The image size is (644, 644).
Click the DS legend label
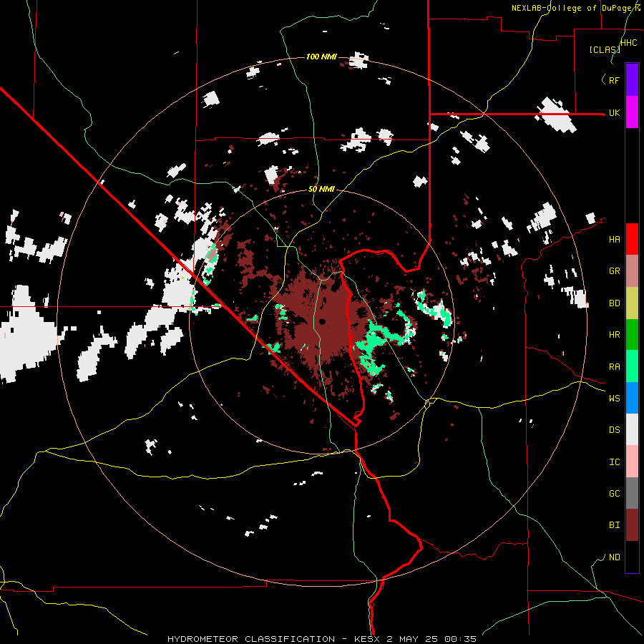[x=614, y=430]
